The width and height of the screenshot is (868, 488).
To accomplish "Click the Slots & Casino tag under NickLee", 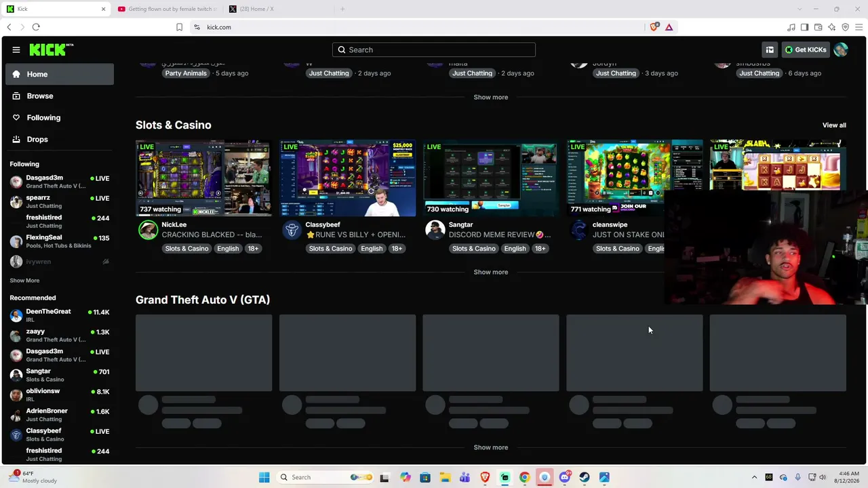I will 186,249.
